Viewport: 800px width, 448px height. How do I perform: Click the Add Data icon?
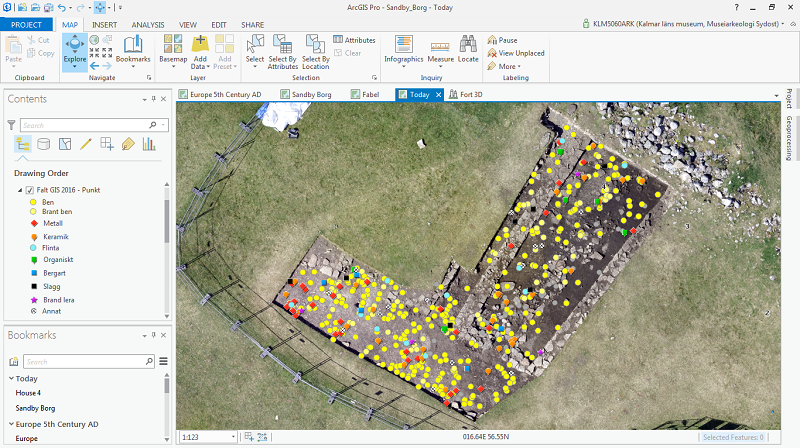coord(200,44)
